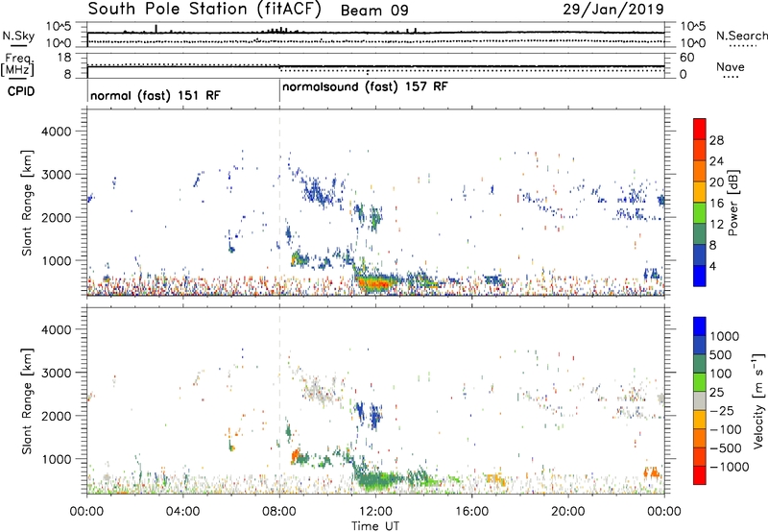Pick the red top of power colorbar
The width and height of the screenshot is (768, 532).
pyautogui.click(x=700, y=129)
